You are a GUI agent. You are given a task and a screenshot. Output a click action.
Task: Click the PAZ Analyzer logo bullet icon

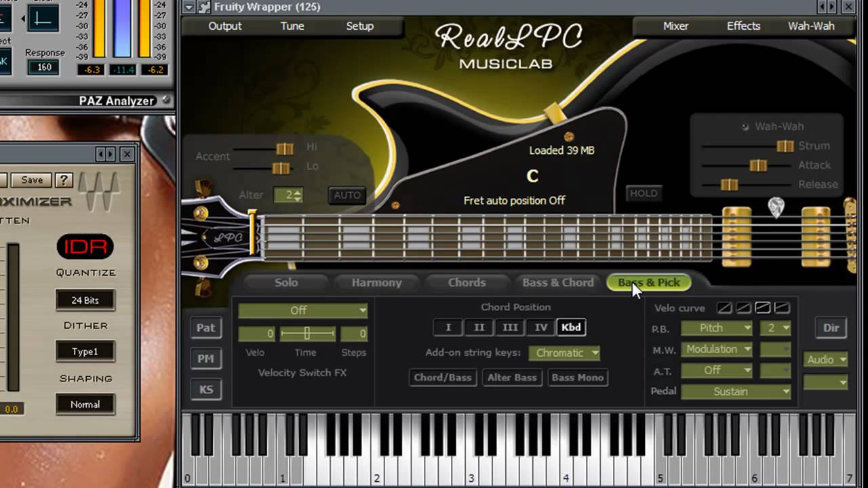[x=165, y=100]
